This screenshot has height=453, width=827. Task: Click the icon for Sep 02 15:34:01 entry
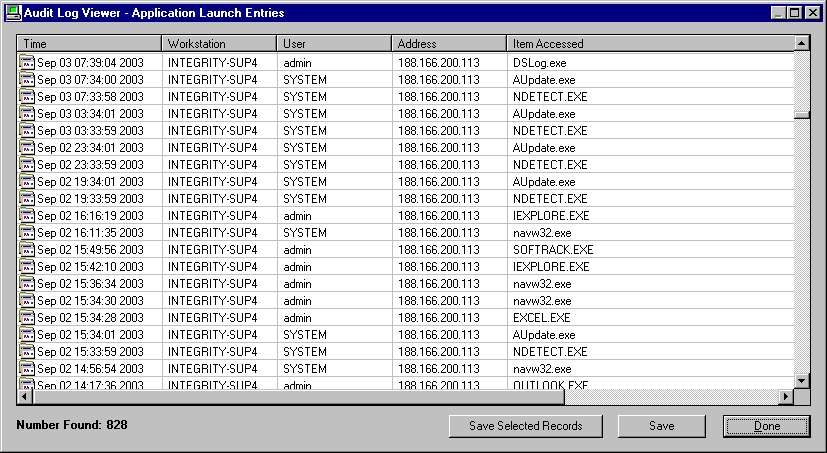[27, 334]
